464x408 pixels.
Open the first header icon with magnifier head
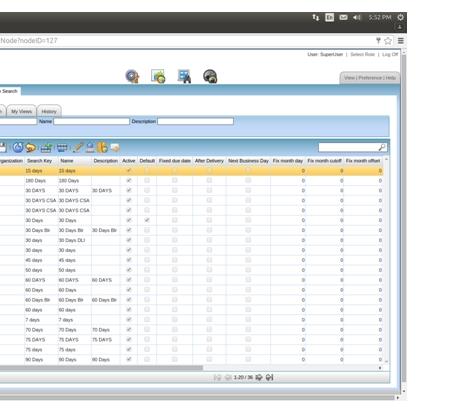132,76
